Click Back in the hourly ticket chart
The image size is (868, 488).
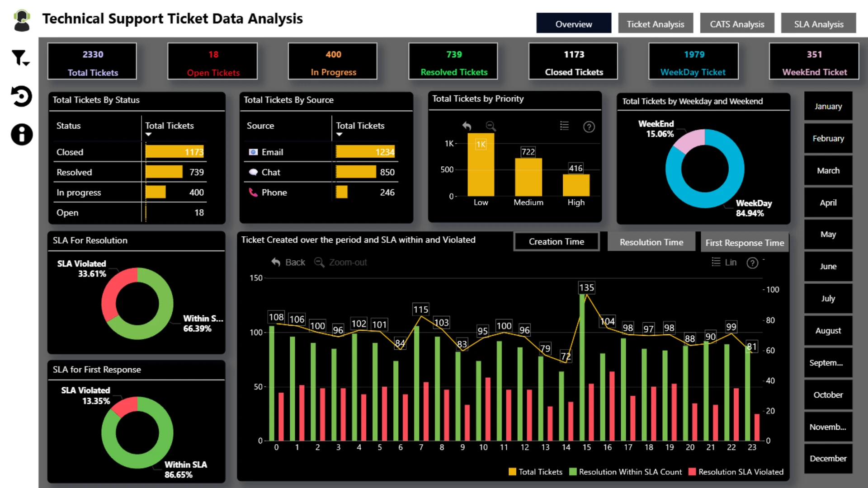[288, 263]
